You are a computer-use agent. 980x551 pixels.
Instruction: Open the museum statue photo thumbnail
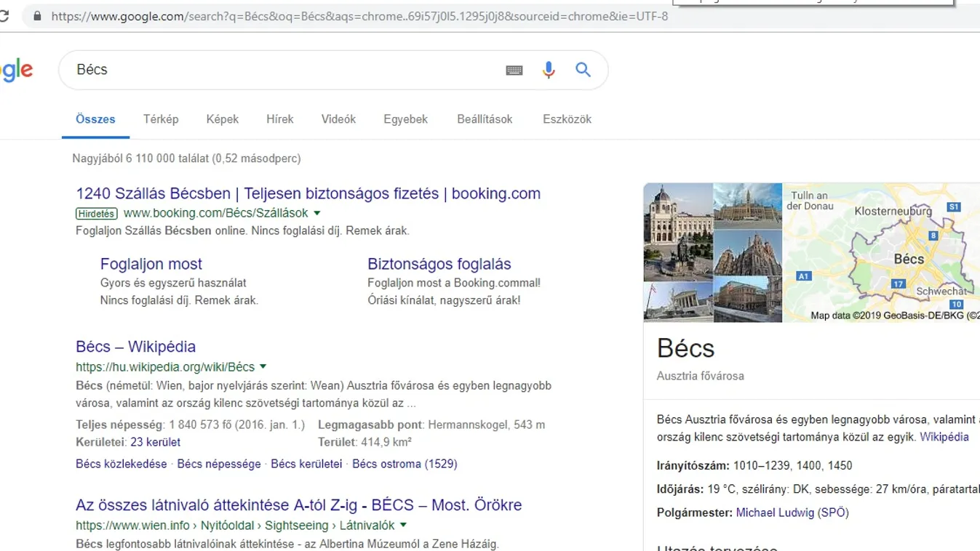coord(678,232)
